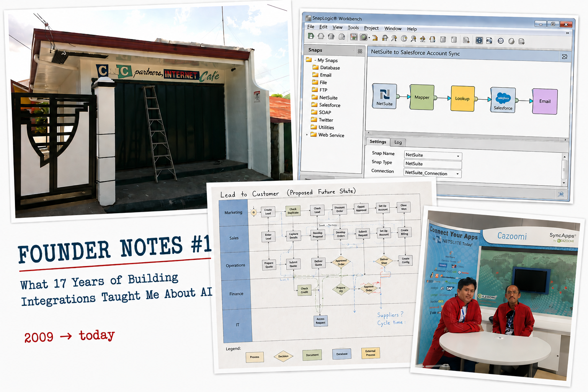This screenshot has height=392, width=588.
Task: Click the Snaps panel header label
Action: (315, 50)
